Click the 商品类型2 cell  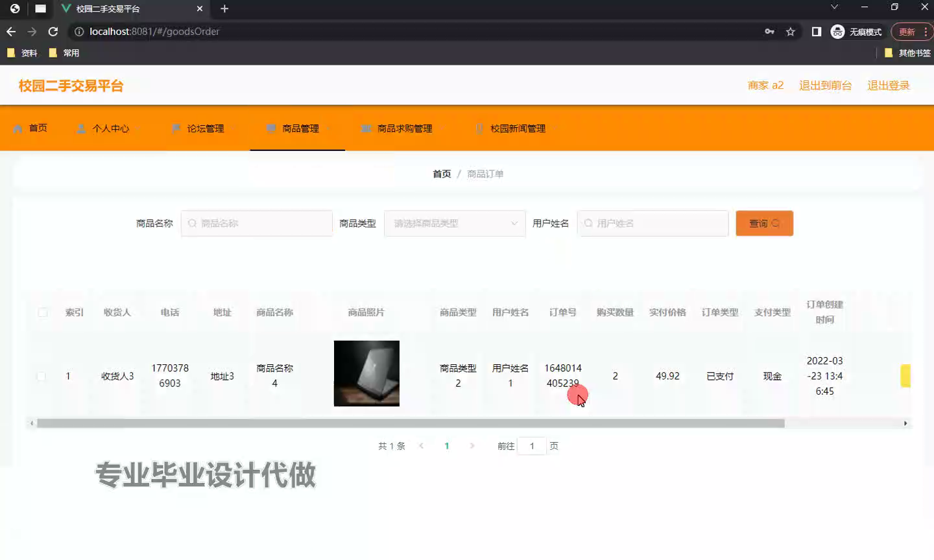point(458,375)
